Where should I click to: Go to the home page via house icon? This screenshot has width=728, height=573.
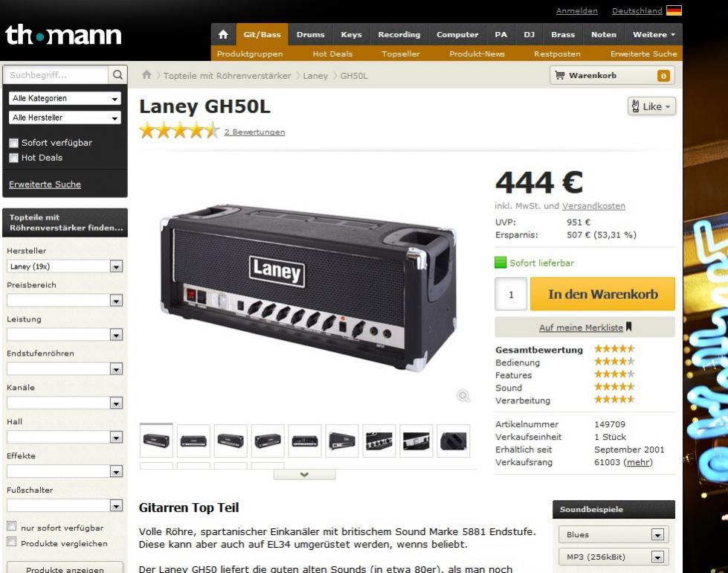click(223, 34)
